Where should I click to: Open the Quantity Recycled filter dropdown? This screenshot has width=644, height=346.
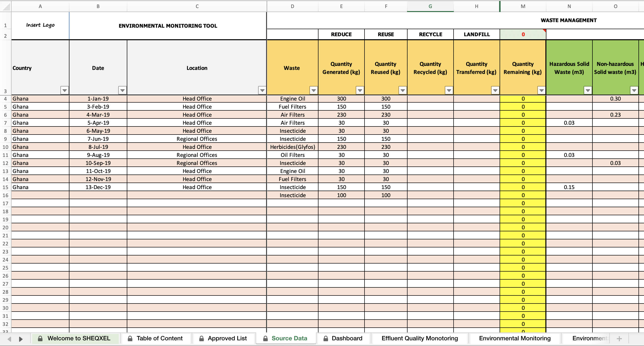(x=449, y=90)
